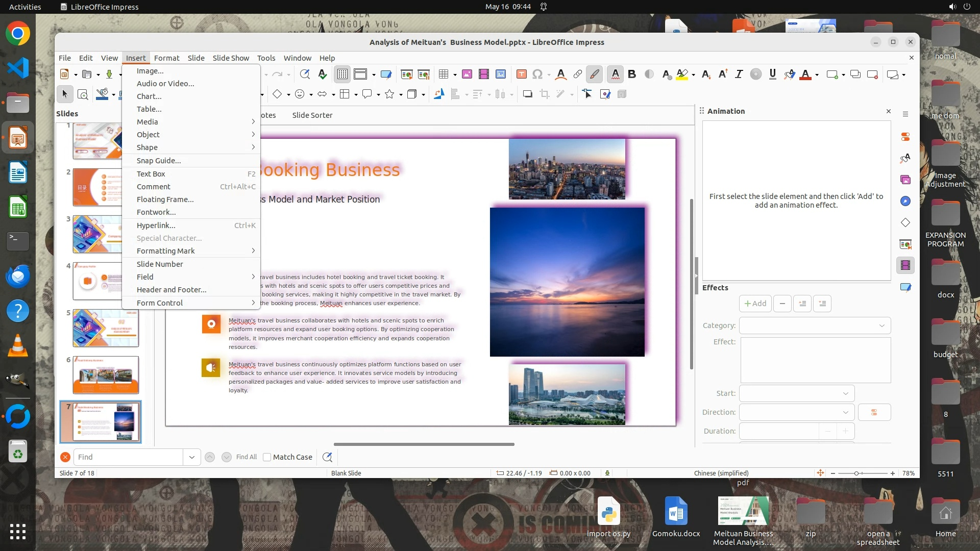Click the Crop Image toolbar icon
The width and height of the screenshot is (980, 551).
coord(545,94)
